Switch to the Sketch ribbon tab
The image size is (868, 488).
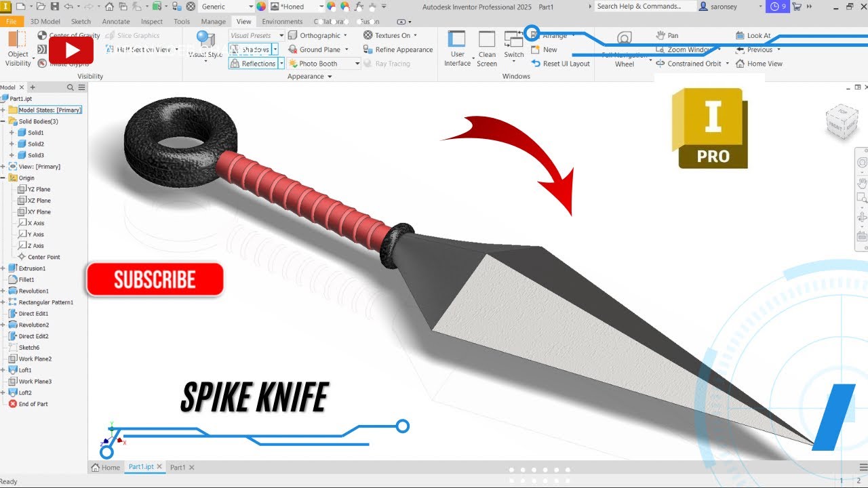[x=81, y=21]
